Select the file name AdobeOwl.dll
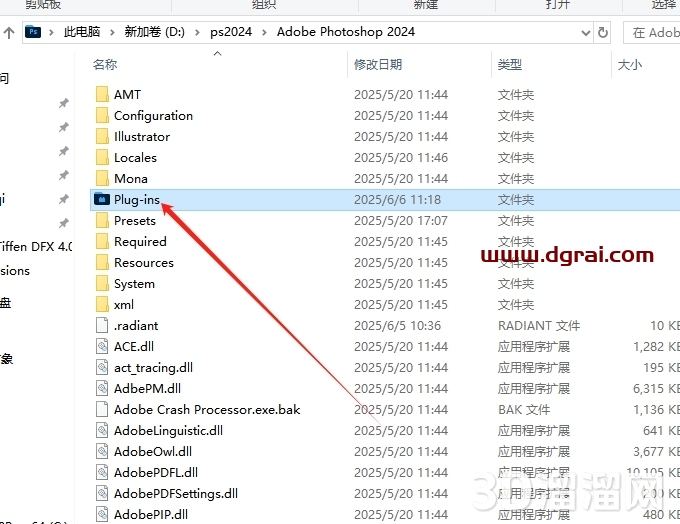This screenshot has width=680, height=524. [153, 452]
